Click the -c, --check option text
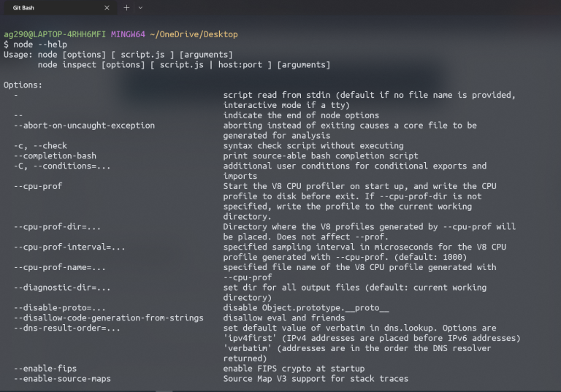 tap(40, 145)
